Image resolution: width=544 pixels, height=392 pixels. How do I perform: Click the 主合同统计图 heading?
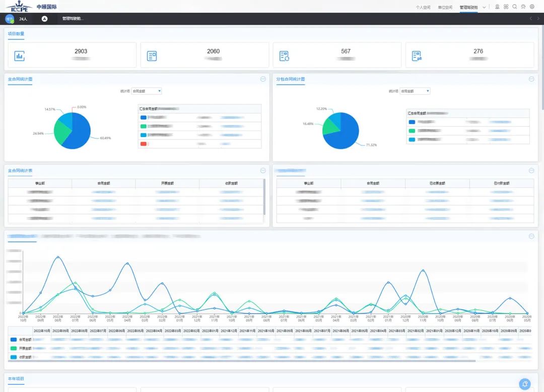(x=20, y=79)
